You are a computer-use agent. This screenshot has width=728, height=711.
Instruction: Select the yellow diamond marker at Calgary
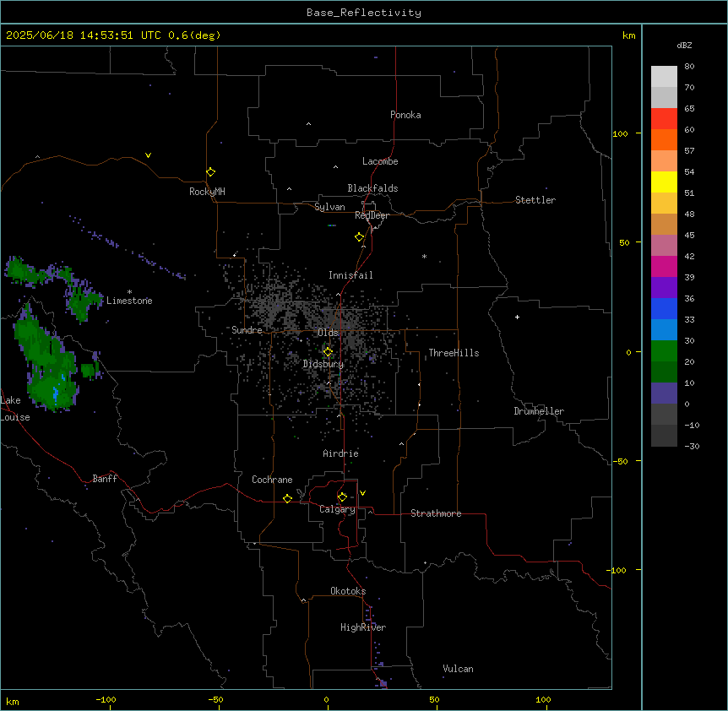point(342,497)
